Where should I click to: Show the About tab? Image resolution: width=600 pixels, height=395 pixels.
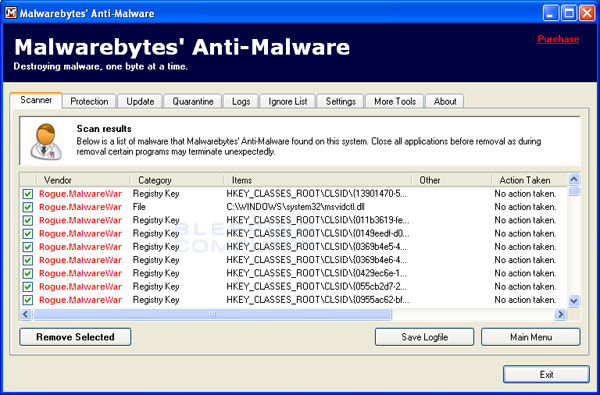click(445, 101)
